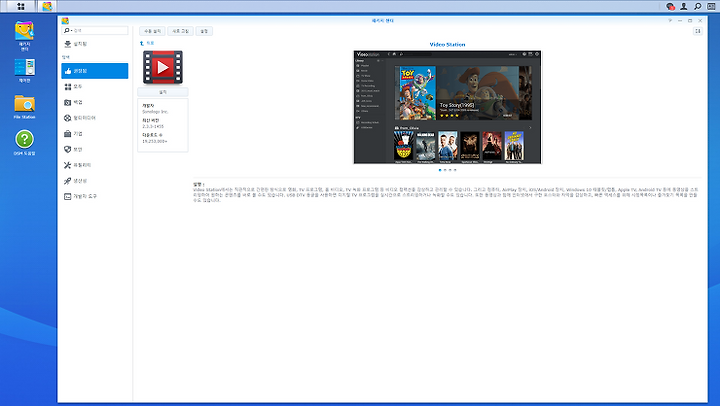Click the version number 2.3.3-1455
This screenshot has height=406, width=720.
(153, 126)
